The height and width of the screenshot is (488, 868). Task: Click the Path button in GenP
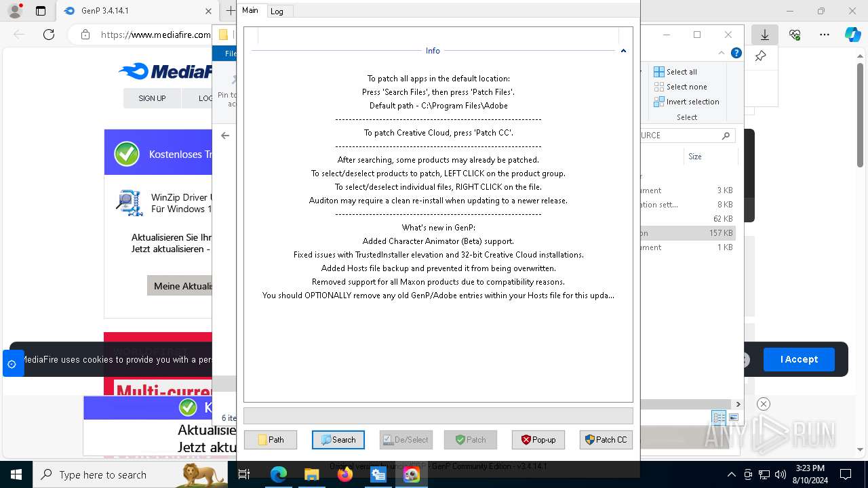pyautogui.click(x=271, y=440)
